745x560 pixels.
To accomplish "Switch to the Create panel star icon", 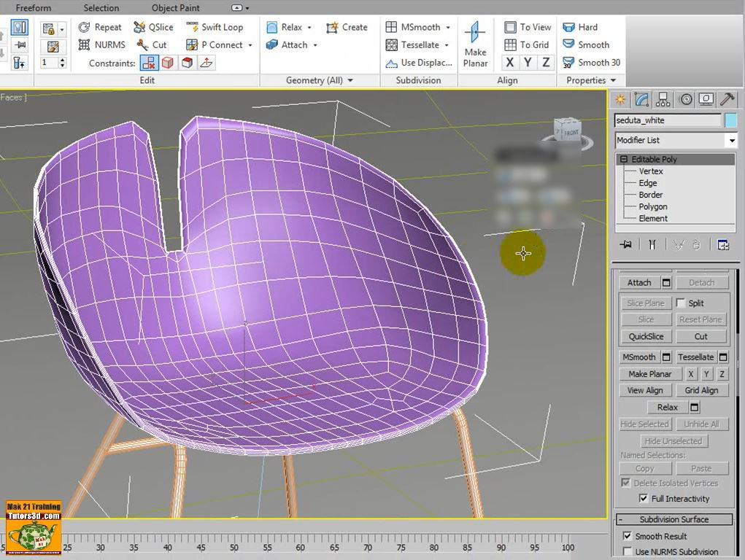I will click(x=619, y=99).
